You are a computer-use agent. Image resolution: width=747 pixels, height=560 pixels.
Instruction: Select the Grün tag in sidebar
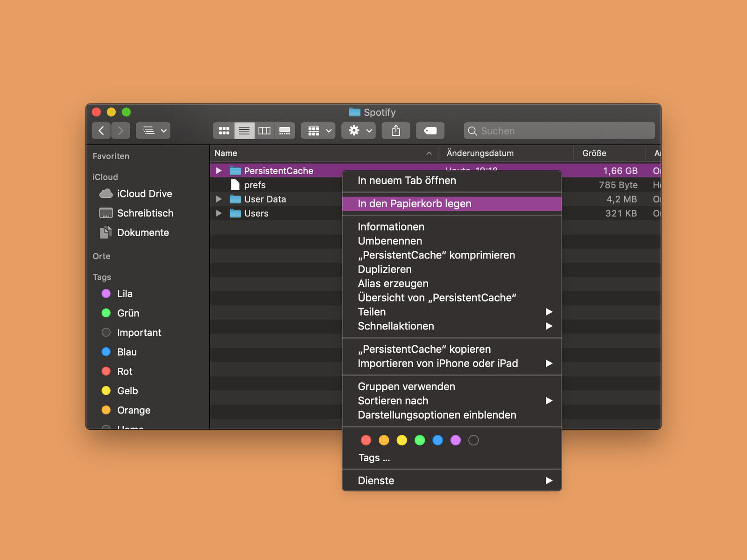(120, 313)
